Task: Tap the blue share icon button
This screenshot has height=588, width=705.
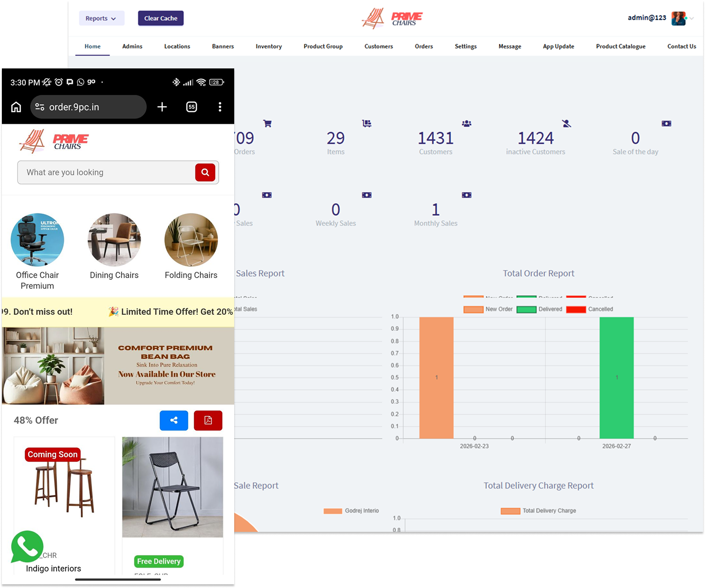Action: point(174,420)
